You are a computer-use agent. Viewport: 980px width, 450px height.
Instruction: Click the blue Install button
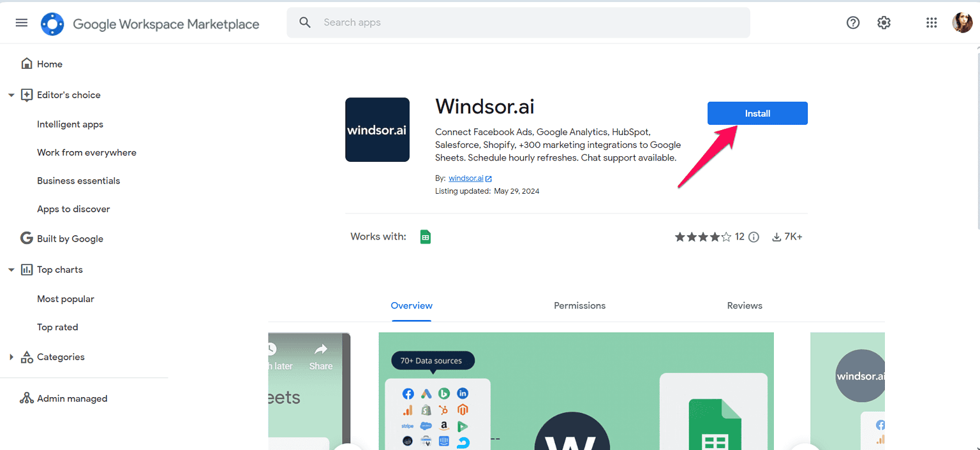757,113
